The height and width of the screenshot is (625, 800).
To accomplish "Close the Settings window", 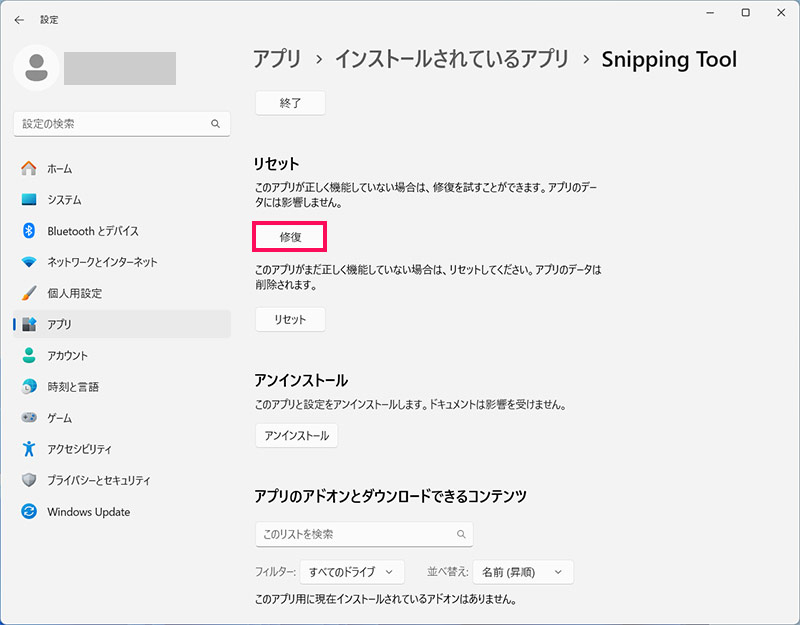I will (x=781, y=13).
